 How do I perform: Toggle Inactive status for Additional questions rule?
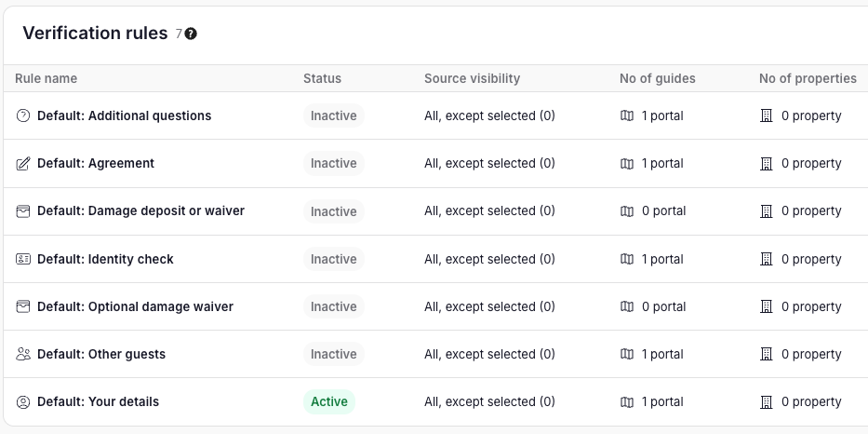[333, 115]
